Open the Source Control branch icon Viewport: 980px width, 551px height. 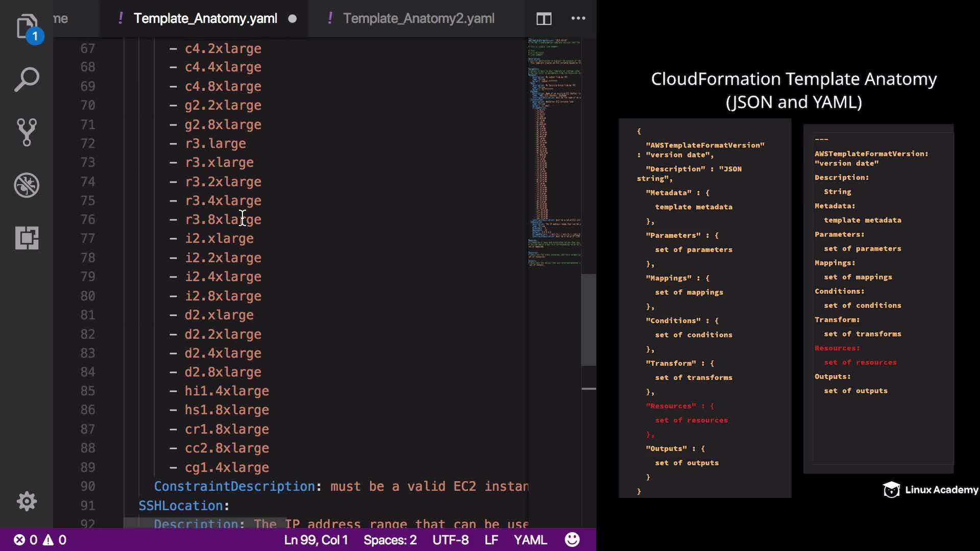point(27,132)
